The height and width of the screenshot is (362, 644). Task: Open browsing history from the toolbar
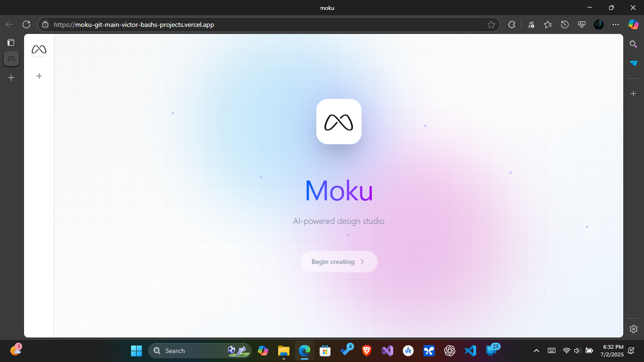tap(565, 25)
